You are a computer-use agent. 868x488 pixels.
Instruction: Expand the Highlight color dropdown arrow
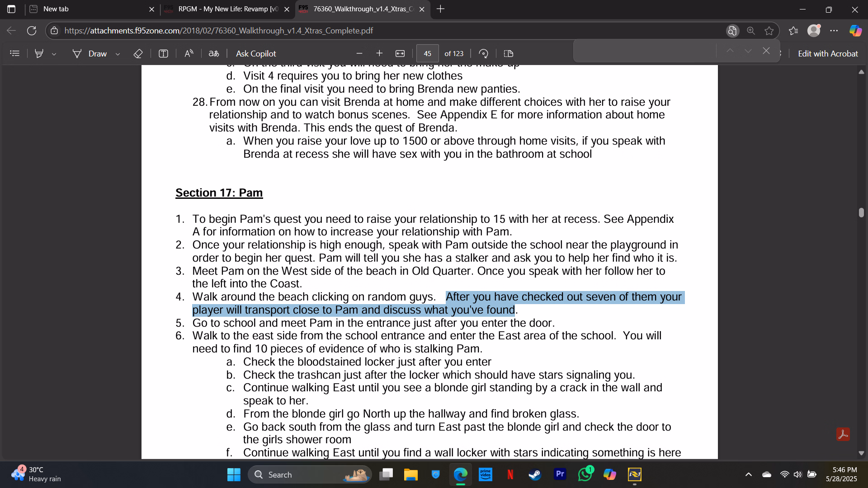[54, 54]
